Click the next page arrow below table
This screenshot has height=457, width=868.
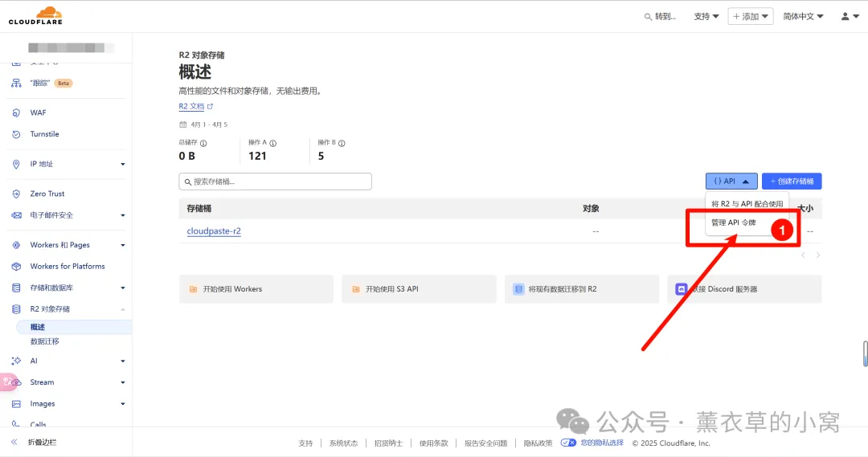point(817,255)
